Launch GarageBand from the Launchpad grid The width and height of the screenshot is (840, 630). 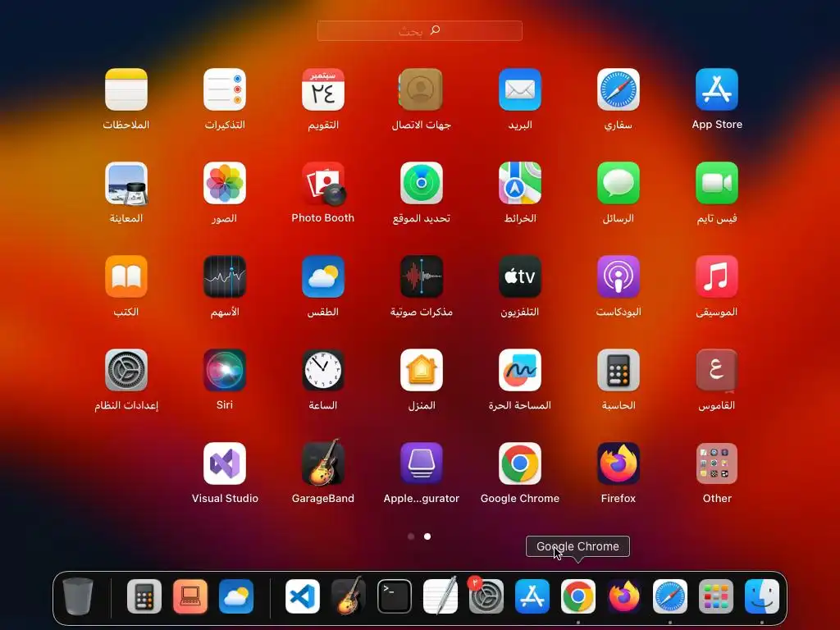pyautogui.click(x=323, y=463)
